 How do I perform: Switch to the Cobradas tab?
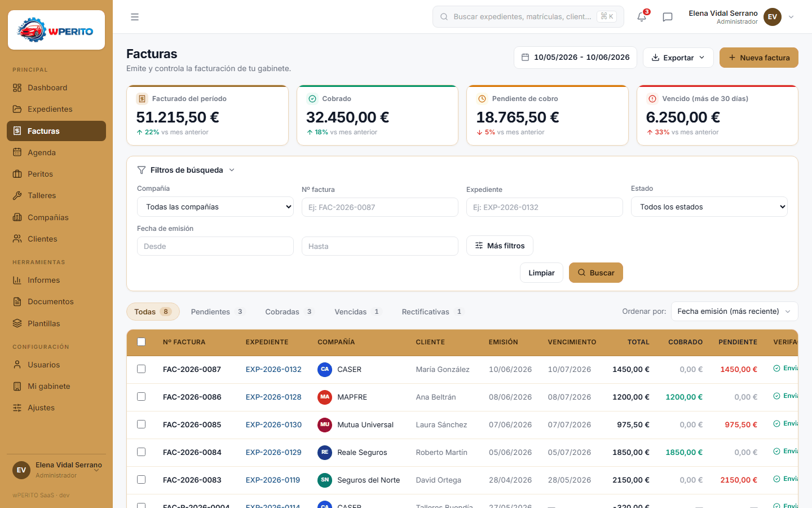pyautogui.click(x=289, y=312)
